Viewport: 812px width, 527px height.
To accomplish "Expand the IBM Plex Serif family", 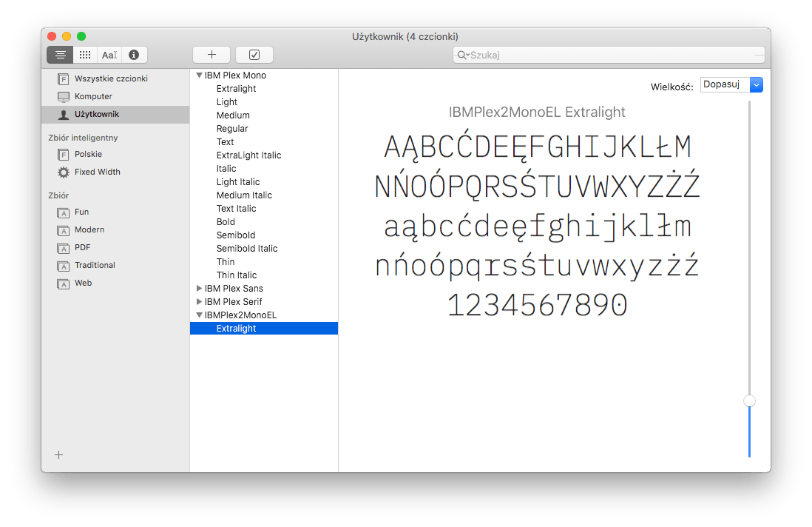I will point(199,302).
